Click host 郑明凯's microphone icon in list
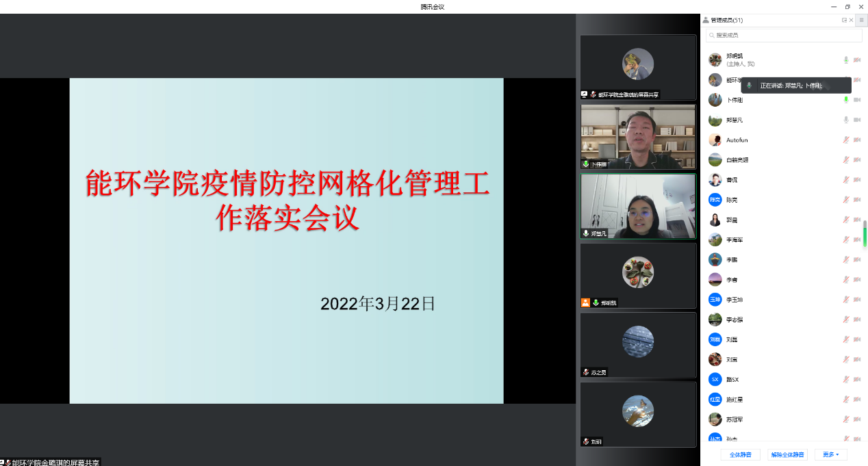Screen dimensions: 868x466 coord(846,60)
